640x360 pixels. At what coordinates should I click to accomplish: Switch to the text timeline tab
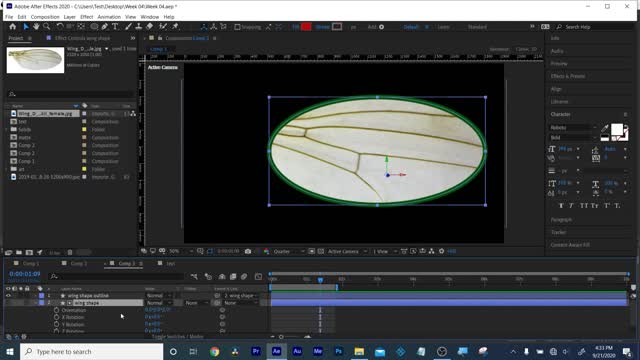pyautogui.click(x=170, y=264)
